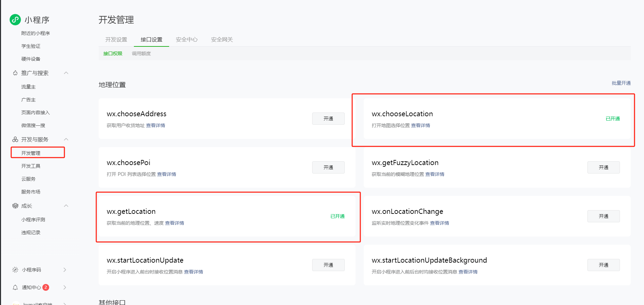644x305 pixels.
Task: Switch to the 开发设置 tab
Action: point(116,39)
